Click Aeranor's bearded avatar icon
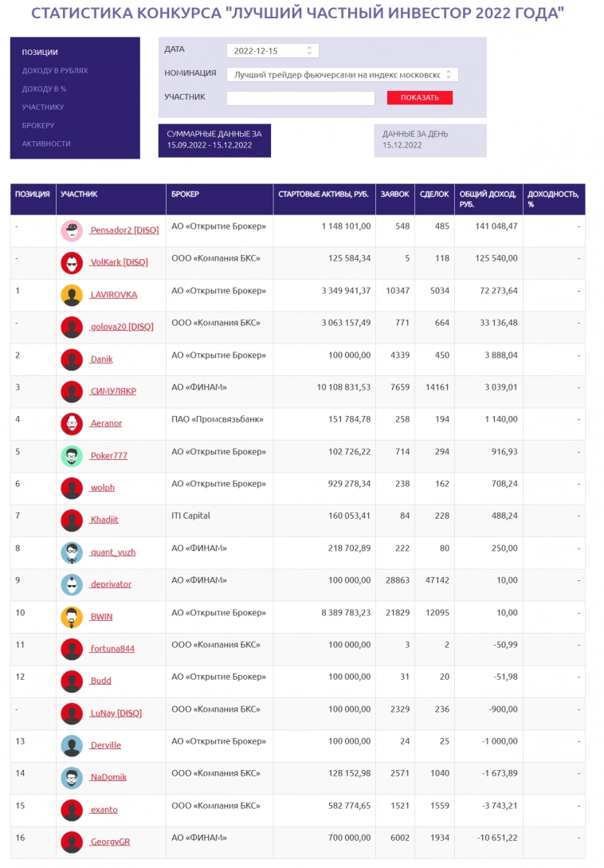The height and width of the screenshot is (868, 604). pyautogui.click(x=72, y=423)
